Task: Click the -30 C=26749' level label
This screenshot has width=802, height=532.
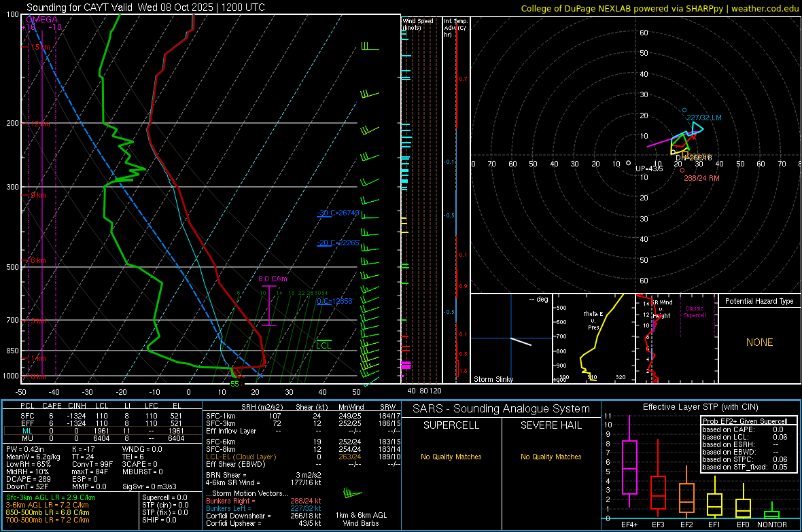Action: (x=338, y=213)
